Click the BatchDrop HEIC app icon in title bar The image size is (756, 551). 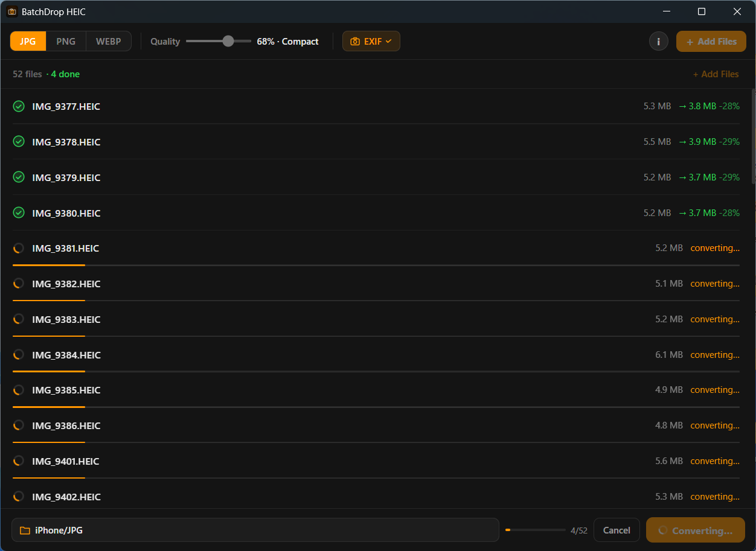(12, 11)
